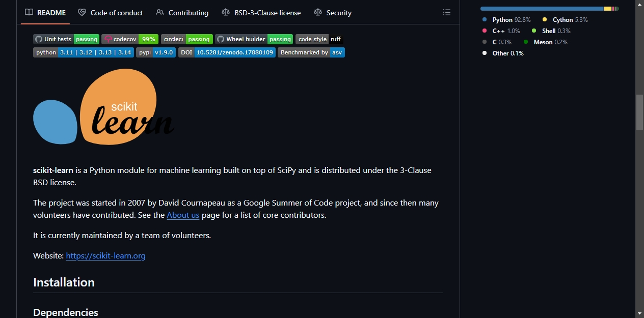Click the Dependencies heading

(65, 312)
